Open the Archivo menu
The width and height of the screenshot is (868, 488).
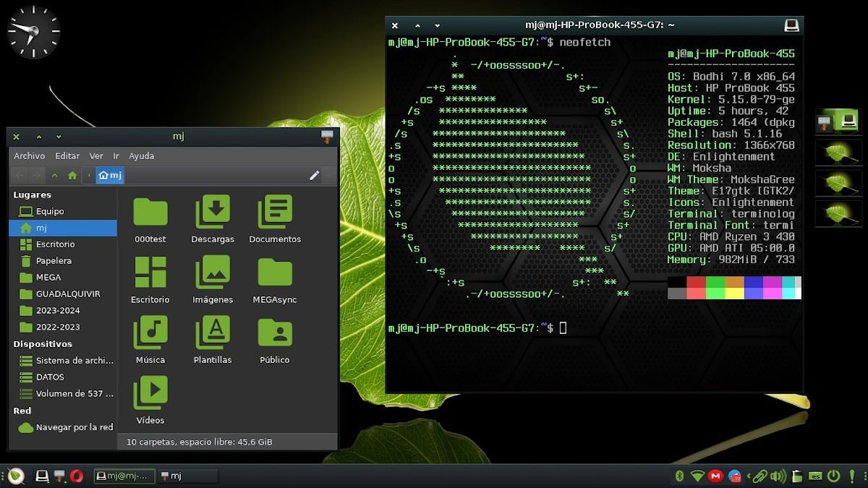coord(30,155)
